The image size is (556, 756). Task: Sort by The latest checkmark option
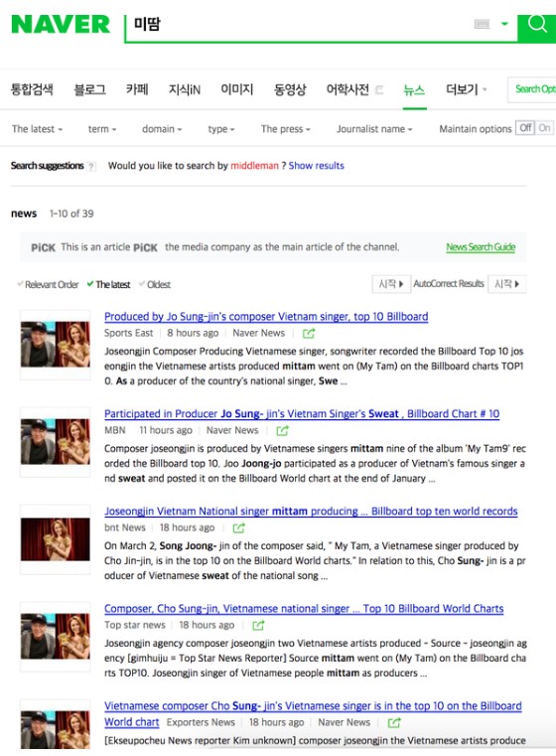108,284
